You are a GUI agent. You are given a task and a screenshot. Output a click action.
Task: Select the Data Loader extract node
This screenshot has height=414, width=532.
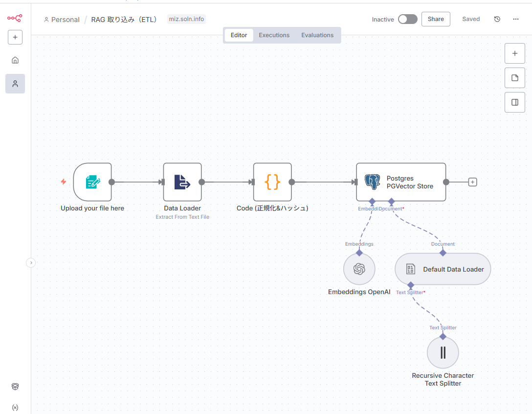point(182,182)
